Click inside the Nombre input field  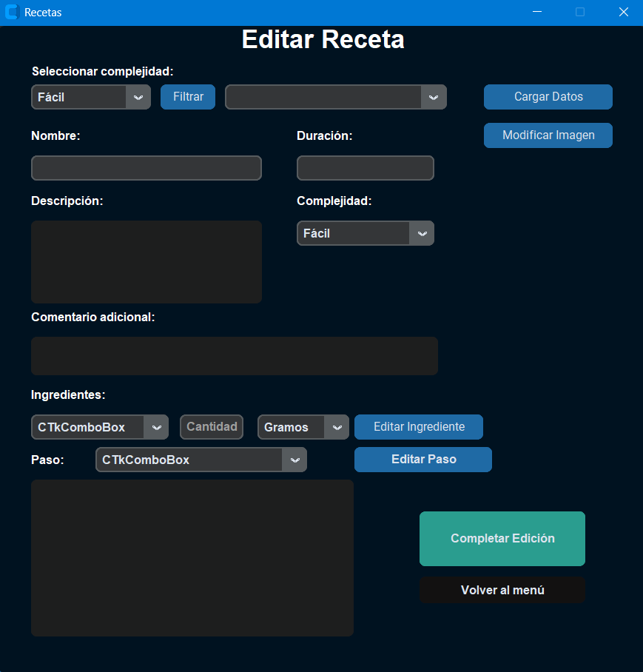(x=146, y=168)
